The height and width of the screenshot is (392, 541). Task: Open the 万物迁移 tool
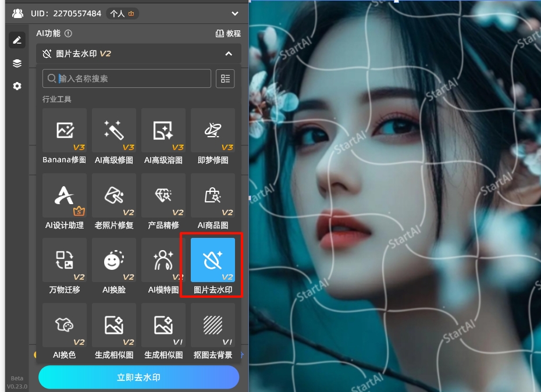pyautogui.click(x=65, y=261)
